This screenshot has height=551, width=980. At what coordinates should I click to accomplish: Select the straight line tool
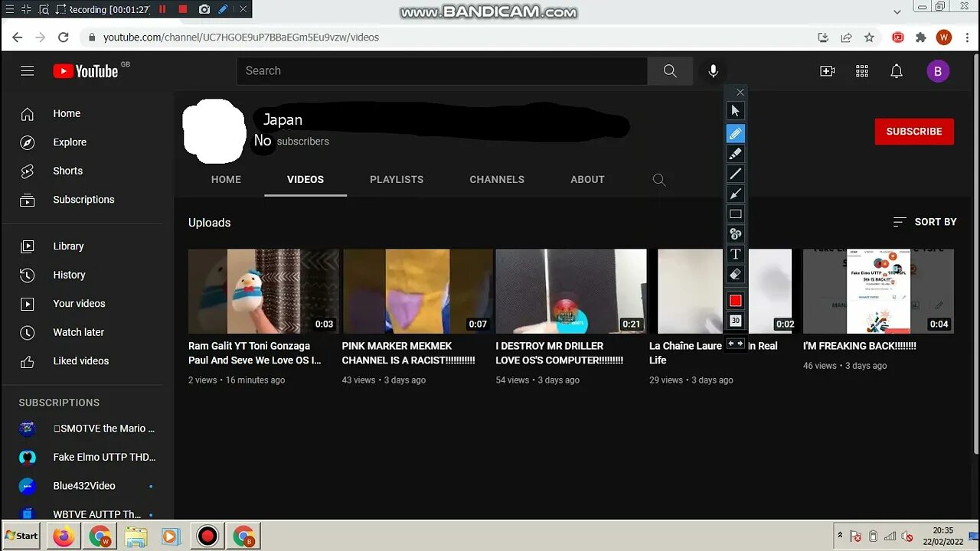tap(735, 174)
